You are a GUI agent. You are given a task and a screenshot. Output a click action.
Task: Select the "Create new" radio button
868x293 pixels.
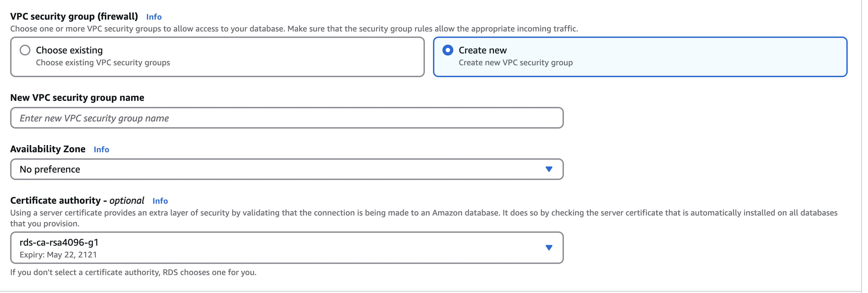pyautogui.click(x=448, y=50)
